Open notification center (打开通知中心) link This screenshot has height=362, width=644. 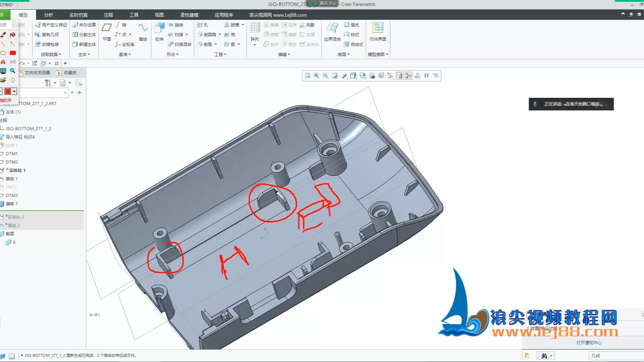tap(589, 343)
